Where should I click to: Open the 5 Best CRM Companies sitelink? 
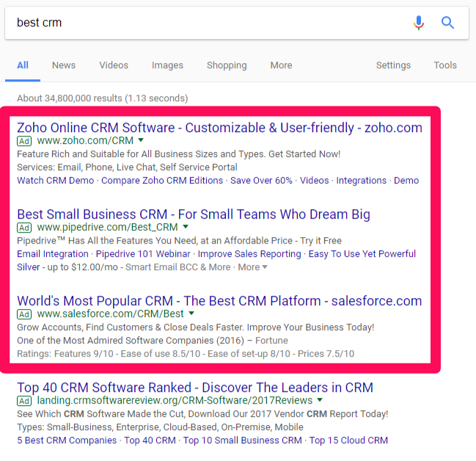pos(67,440)
